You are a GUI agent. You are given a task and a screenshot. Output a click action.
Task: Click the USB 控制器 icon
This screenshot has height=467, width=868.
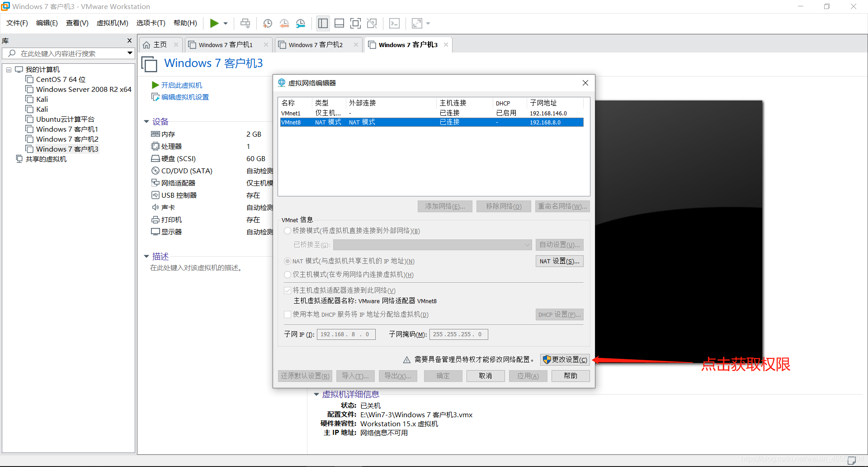point(156,195)
